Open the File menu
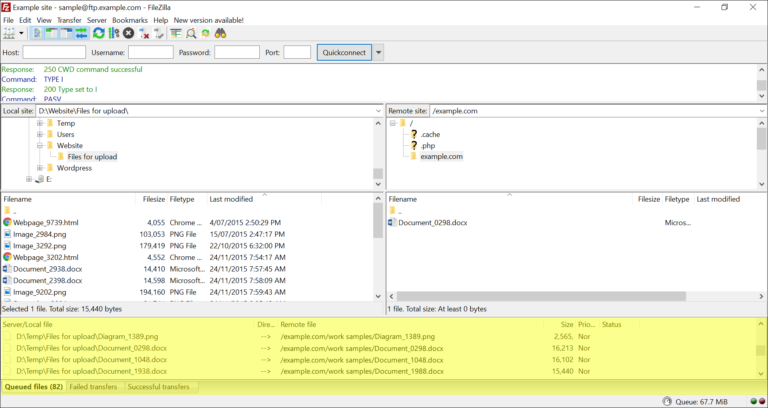The width and height of the screenshot is (768, 408). [8, 20]
